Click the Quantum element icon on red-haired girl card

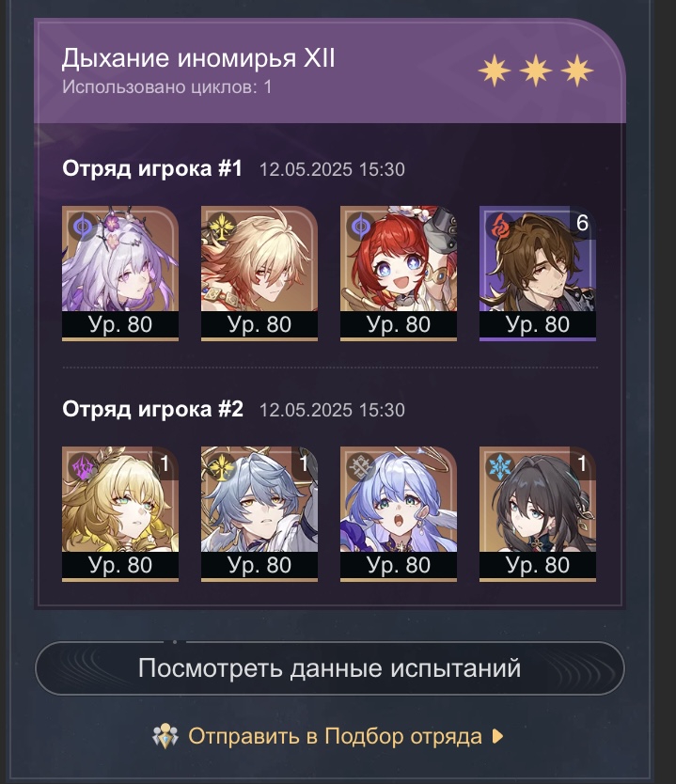pos(360,227)
